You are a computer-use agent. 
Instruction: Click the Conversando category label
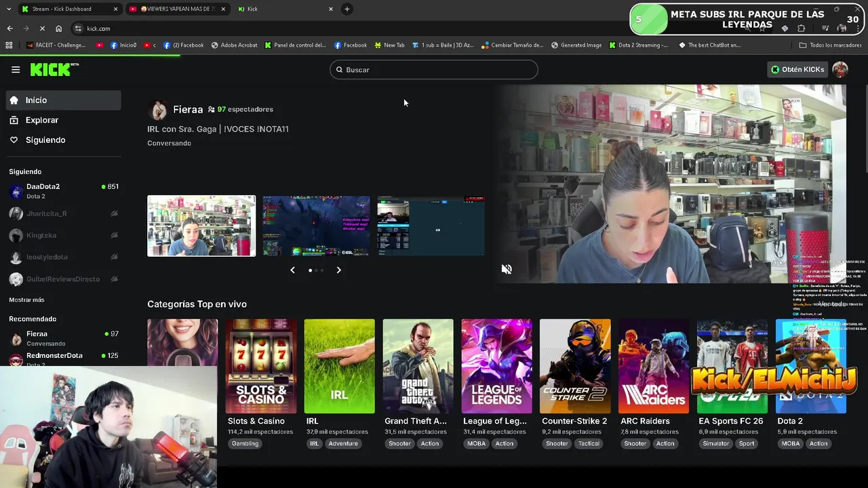point(169,143)
